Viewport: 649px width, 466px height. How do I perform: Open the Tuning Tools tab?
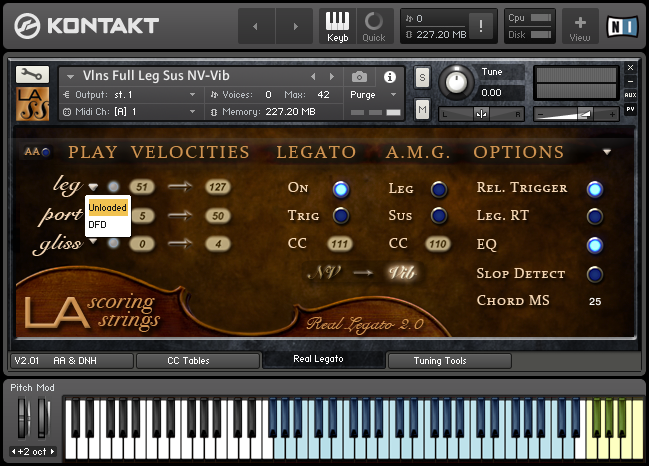point(450,361)
